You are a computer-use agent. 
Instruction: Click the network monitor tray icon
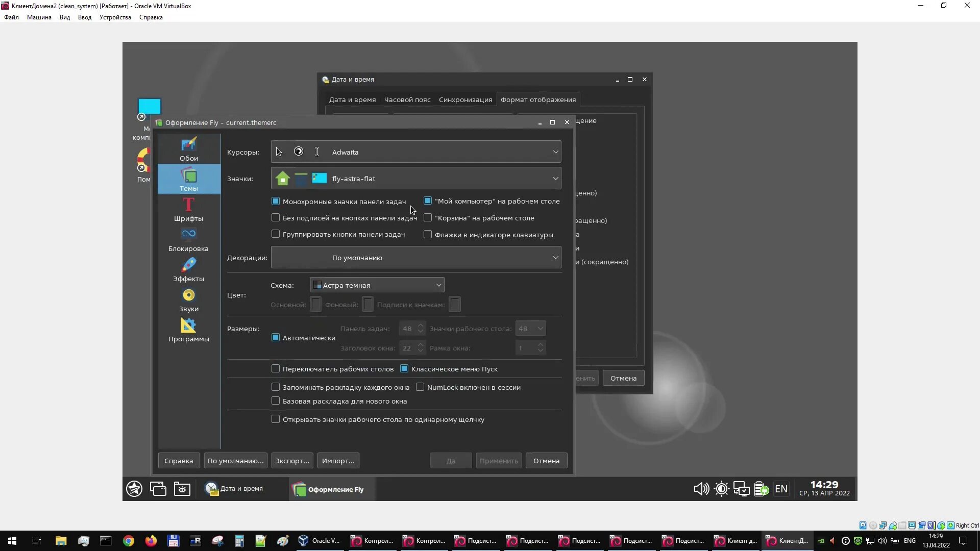[x=741, y=489]
